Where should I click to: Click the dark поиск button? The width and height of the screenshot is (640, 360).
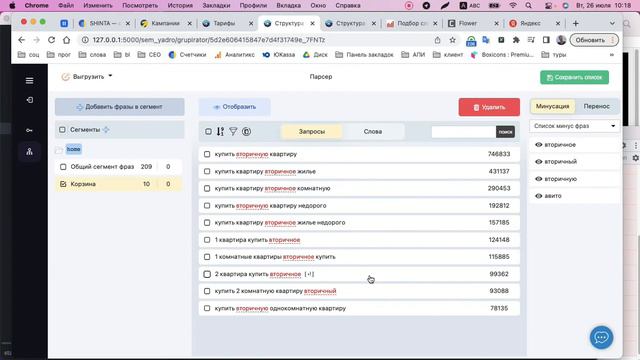pos(505,132)
